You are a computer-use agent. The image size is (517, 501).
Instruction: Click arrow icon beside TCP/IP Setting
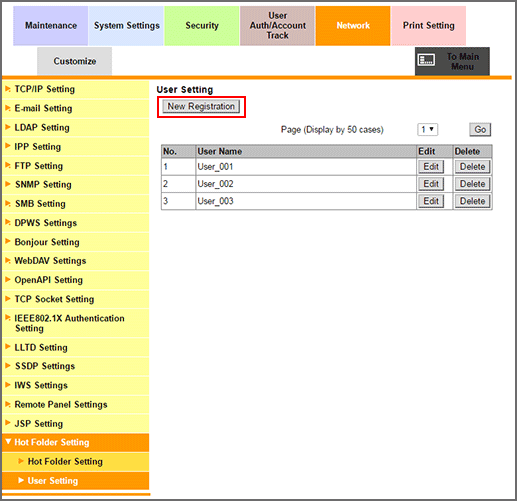(x=8, y=89)
